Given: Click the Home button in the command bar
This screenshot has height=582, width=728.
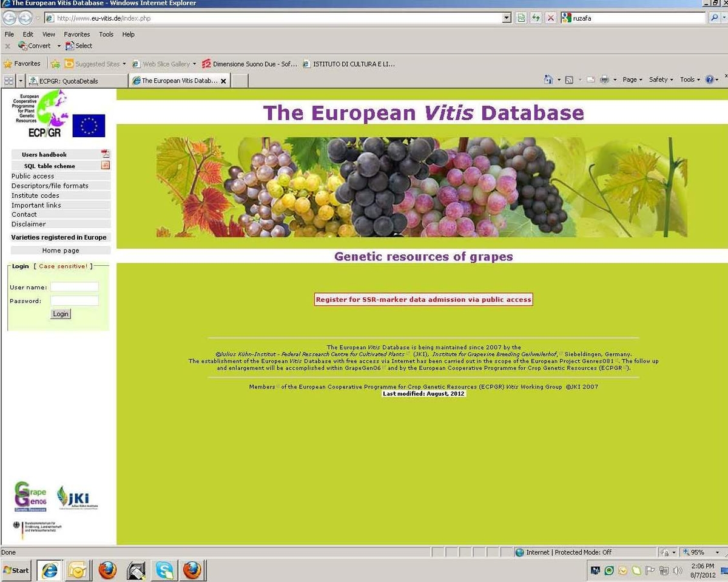Looking at the screenshot, I should click(549, 79).
